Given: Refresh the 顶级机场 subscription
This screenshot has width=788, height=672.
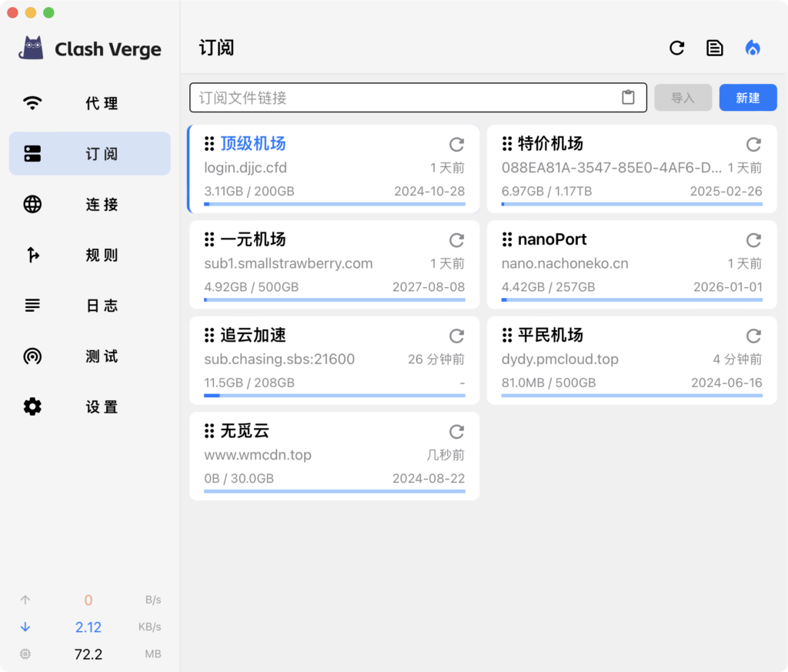Looking at the screenshot, I should click(x=456, y=144).
